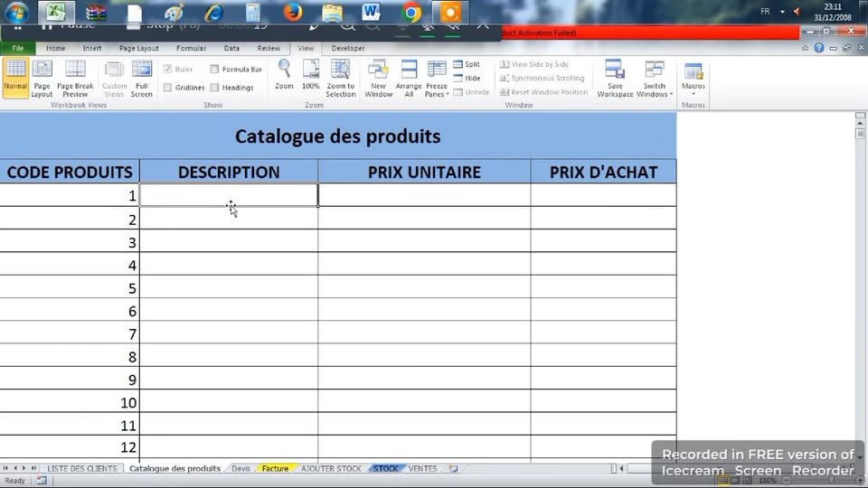Screen dimensions: 868x488
Task: Click Zoom to Selection
Action: click(341, 78)
